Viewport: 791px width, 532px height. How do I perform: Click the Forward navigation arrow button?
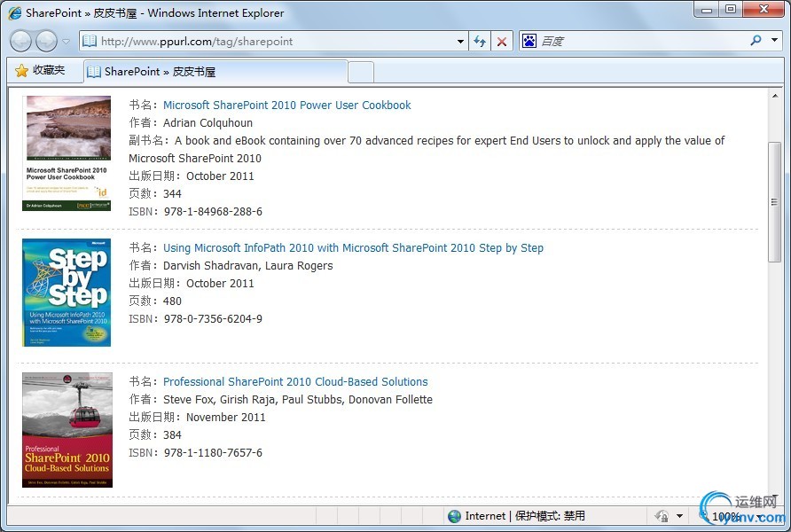[46, 42]
